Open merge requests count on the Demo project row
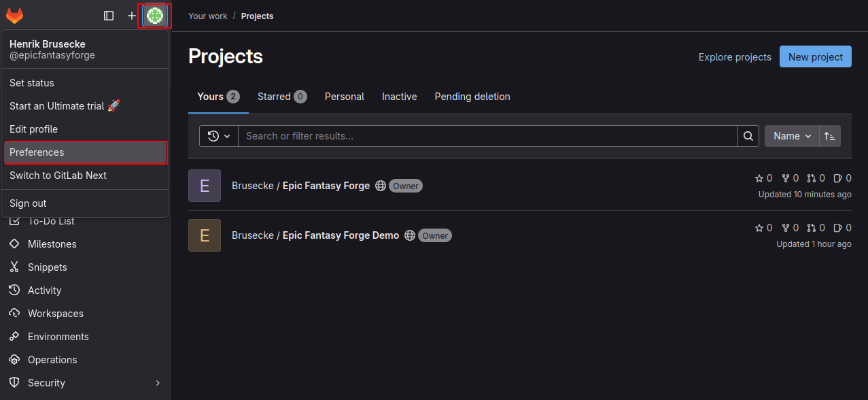Screen dimensions: 868x400 [816, 228]
